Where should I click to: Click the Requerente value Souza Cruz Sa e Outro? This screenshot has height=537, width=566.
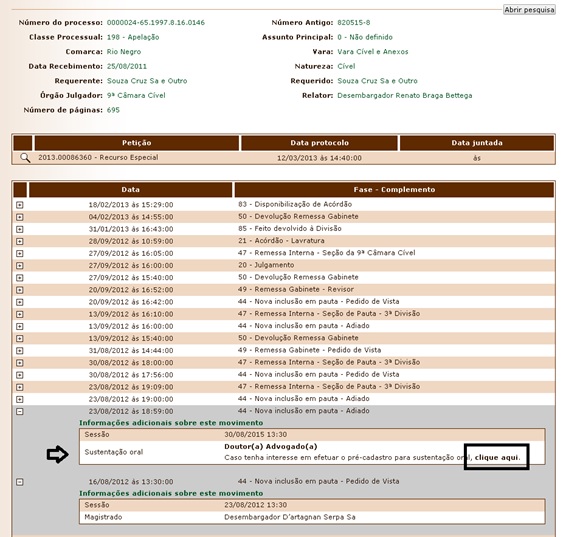147,81
